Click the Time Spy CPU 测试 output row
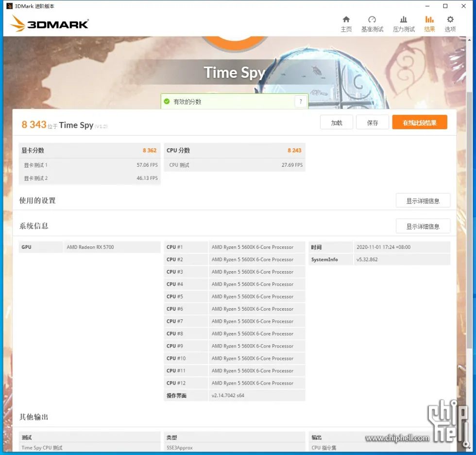This screenshot has height=455, width=476. [42, 448]
